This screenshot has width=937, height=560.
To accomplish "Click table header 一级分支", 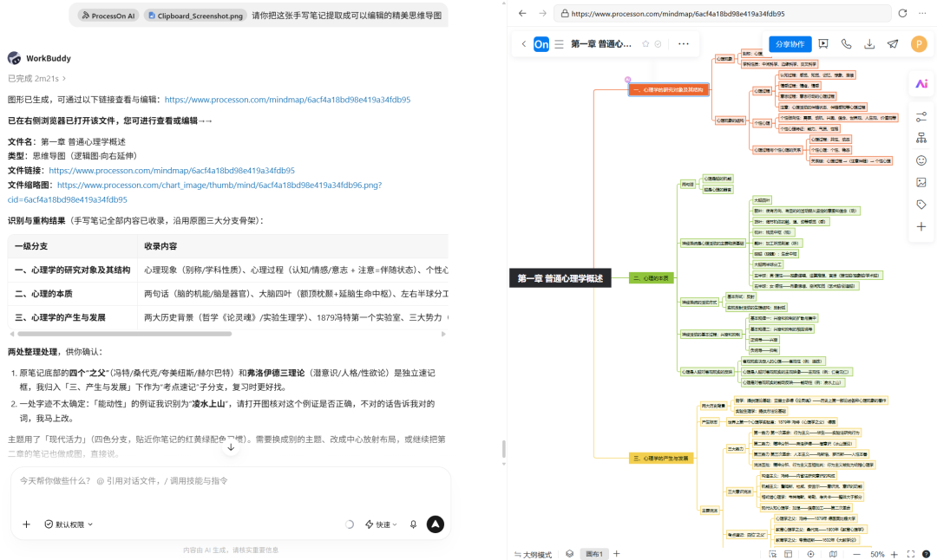I will point(72,246).
